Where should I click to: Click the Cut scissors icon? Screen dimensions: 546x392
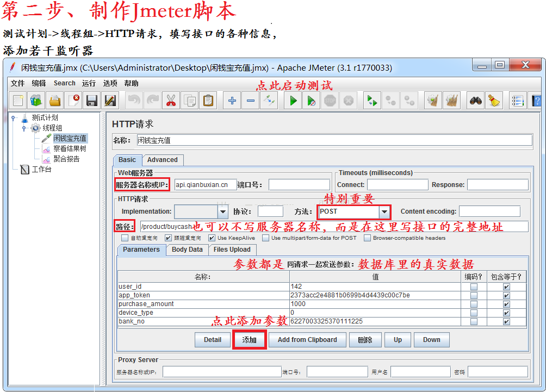[171, 101]
